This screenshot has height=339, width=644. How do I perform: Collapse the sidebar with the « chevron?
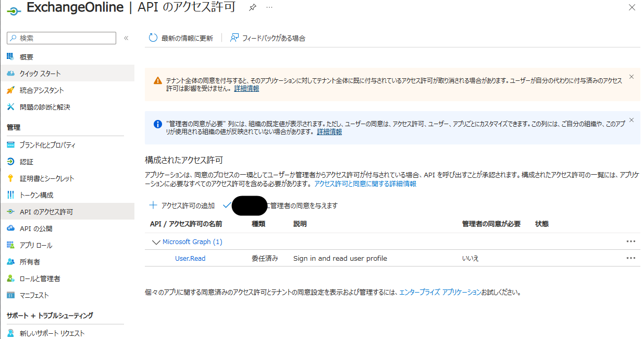click(x=126, y=38)
